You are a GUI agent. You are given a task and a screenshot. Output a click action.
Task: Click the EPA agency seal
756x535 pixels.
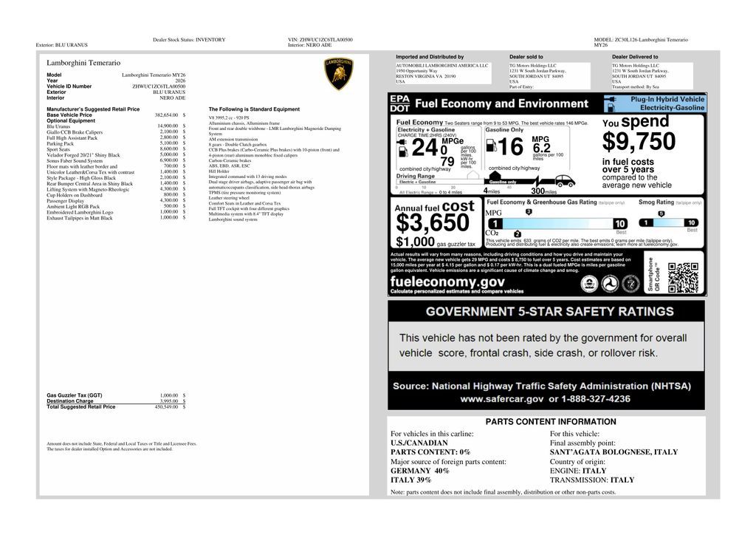point(589,284)
